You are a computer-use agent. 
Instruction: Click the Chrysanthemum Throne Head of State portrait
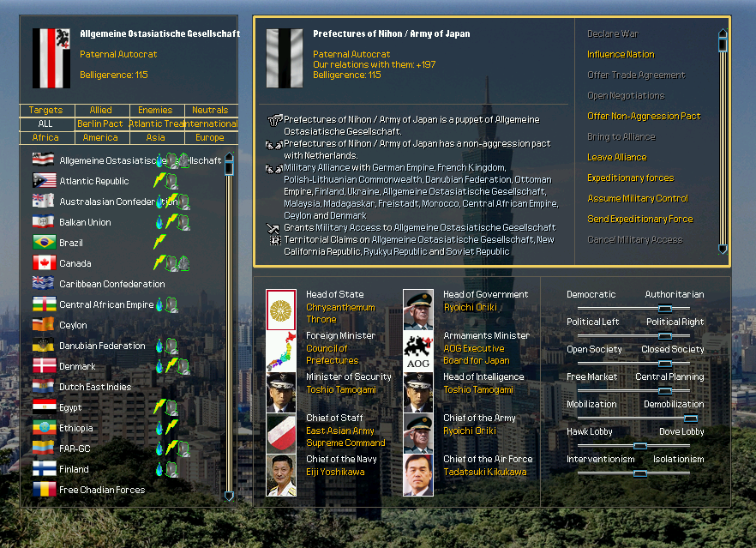pyautogui.click(x=283, y=310)
